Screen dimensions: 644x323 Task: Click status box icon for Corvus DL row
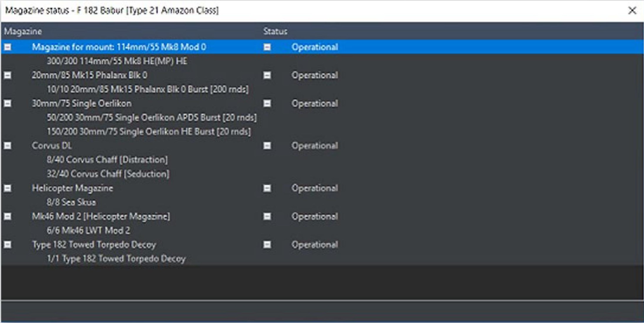click(x=267, y=146)
